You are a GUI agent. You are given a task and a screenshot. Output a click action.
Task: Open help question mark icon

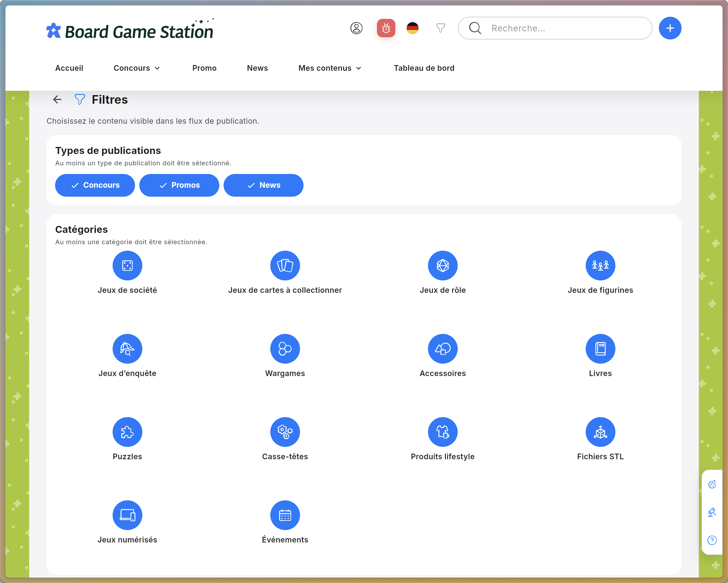click(712, 540)
